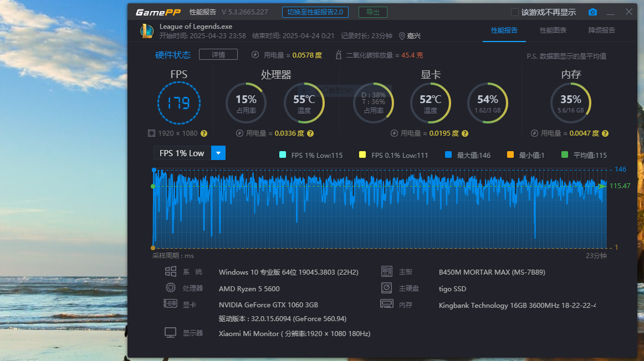This screenshot has width=644, height=361.
Task: Open the FPS 1% Low metric dropdown
Action: coord(218,153)
